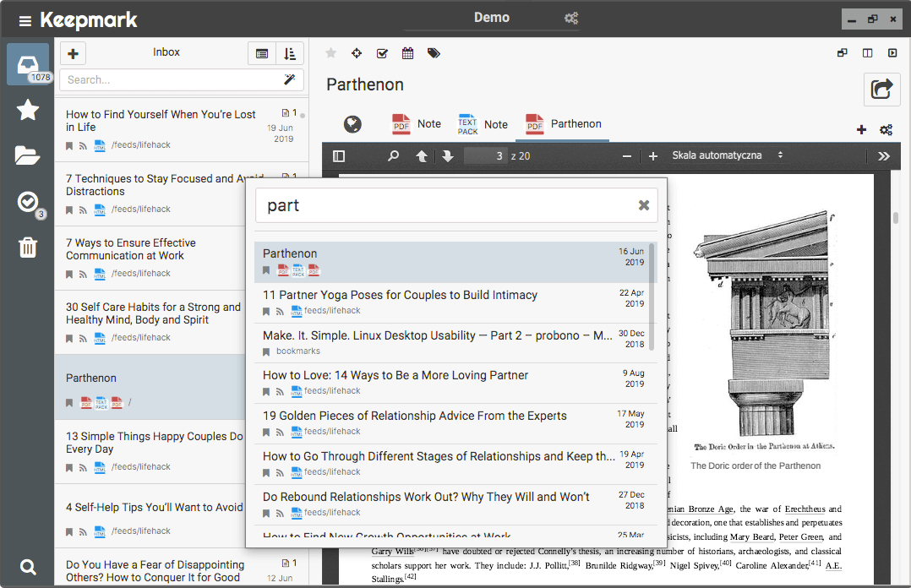Open the Inbox sidebar icon
The width and height of the screenshot is (911, 588).
tap(27, 64)
